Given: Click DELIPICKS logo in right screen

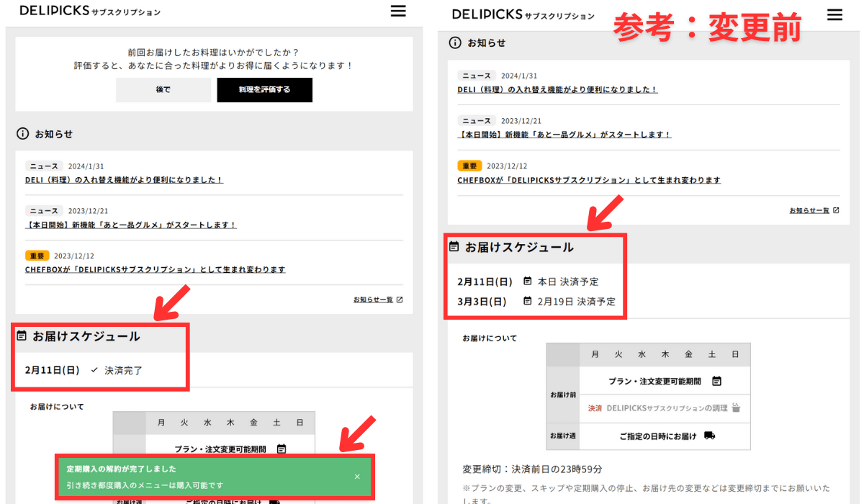Looking at the screenshot, I should coord(523,14).
